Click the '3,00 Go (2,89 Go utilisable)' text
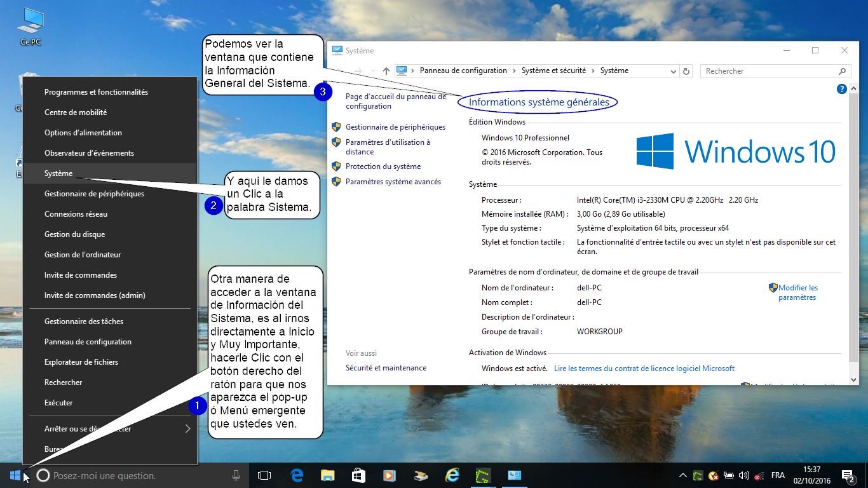Image resolution: width=868 pixels, height=488 pixels. 621,214
